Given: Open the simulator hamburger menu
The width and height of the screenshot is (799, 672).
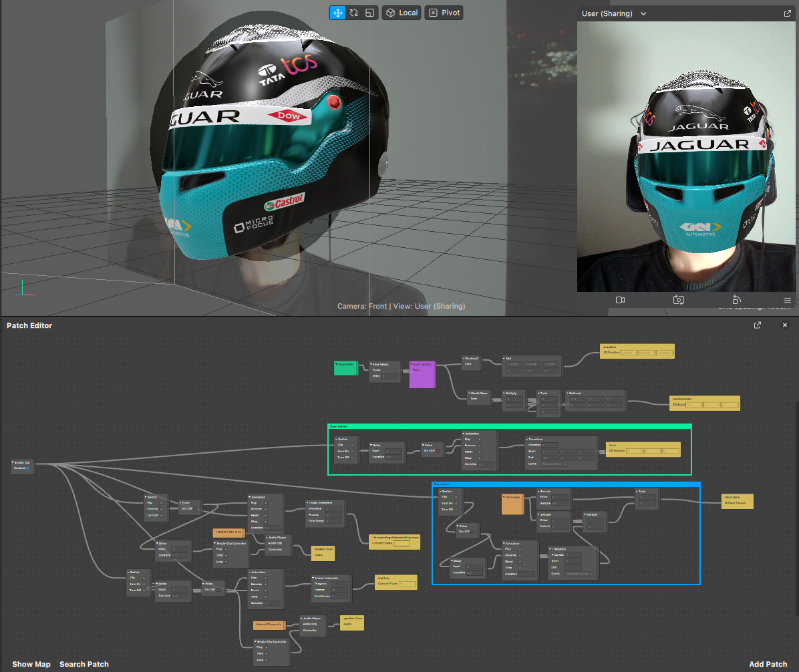Looking at the screenshot, I should click(x=787, y=300).
